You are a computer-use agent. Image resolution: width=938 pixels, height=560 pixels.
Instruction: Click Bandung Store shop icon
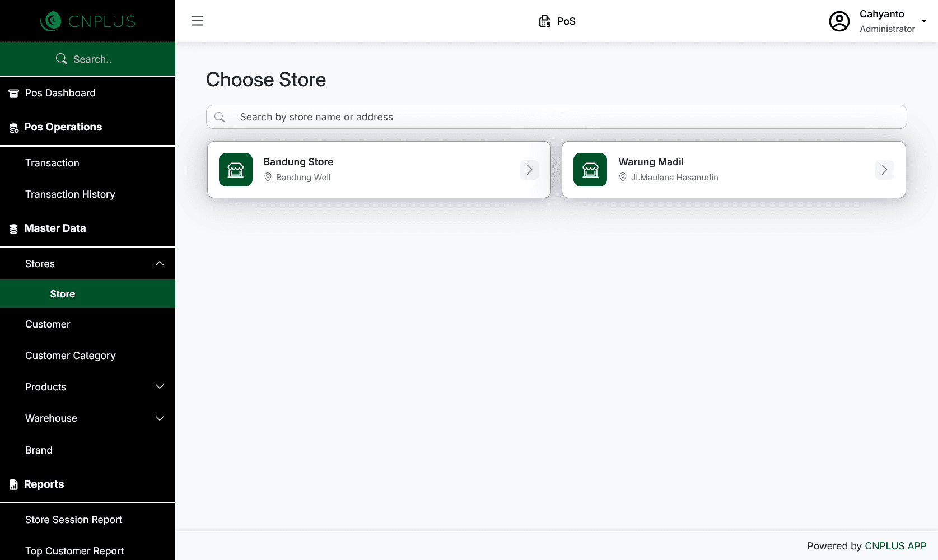point(236,170)
